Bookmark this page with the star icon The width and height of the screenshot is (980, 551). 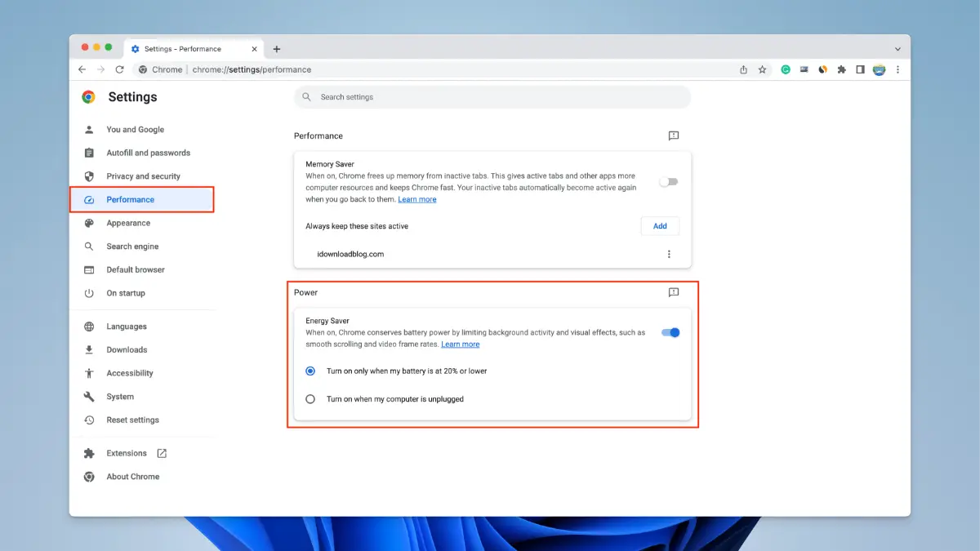click(762, 69)
